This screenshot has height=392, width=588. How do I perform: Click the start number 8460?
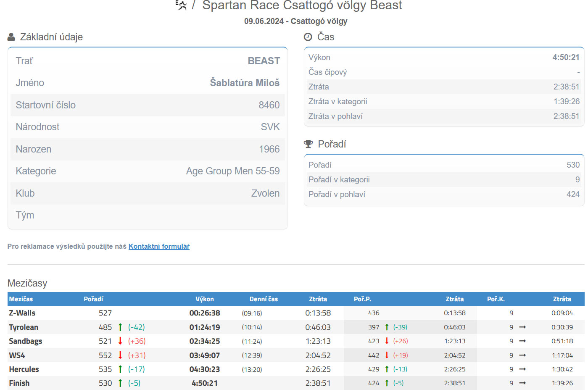(269, 105)
